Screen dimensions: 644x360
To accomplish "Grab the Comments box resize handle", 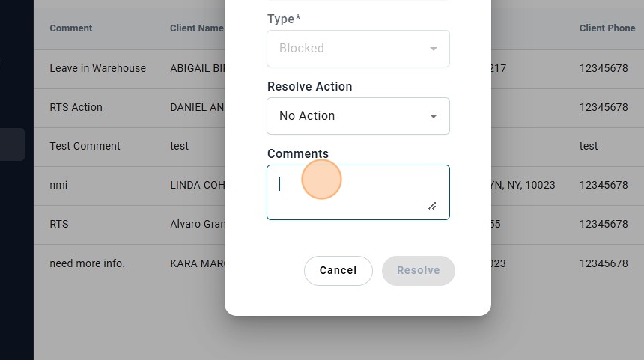I will coord(432,205).
